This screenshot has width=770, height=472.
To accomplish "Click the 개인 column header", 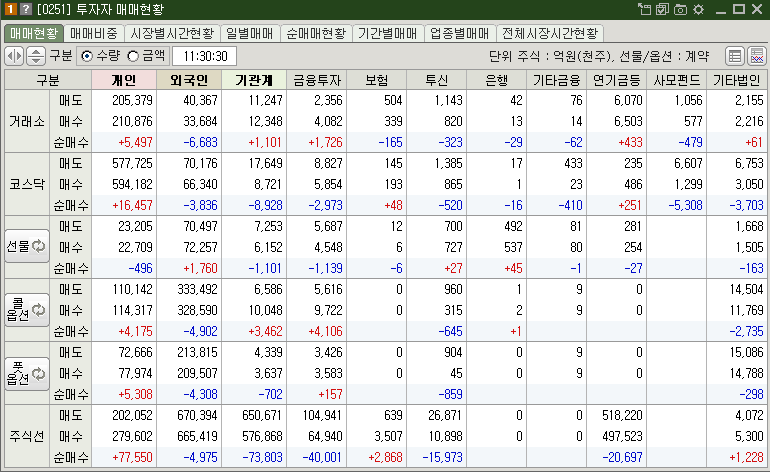I will tap(124, 80).
